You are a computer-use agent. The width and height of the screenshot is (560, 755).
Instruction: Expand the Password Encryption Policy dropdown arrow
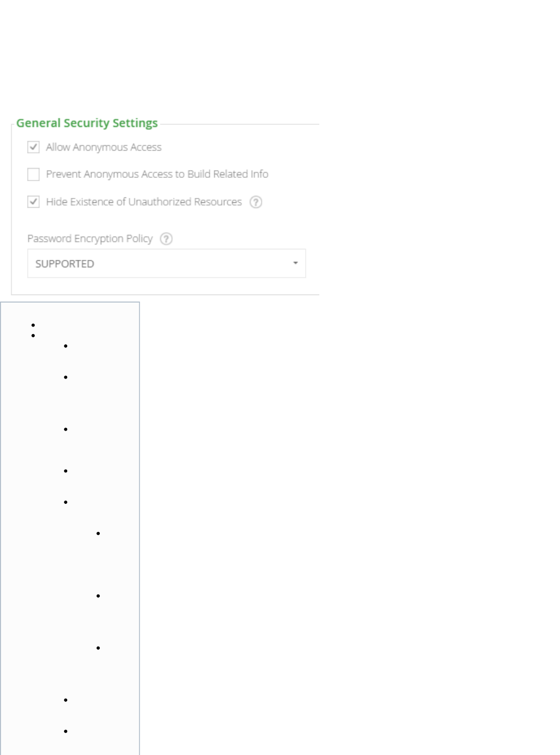pos(295,264)
